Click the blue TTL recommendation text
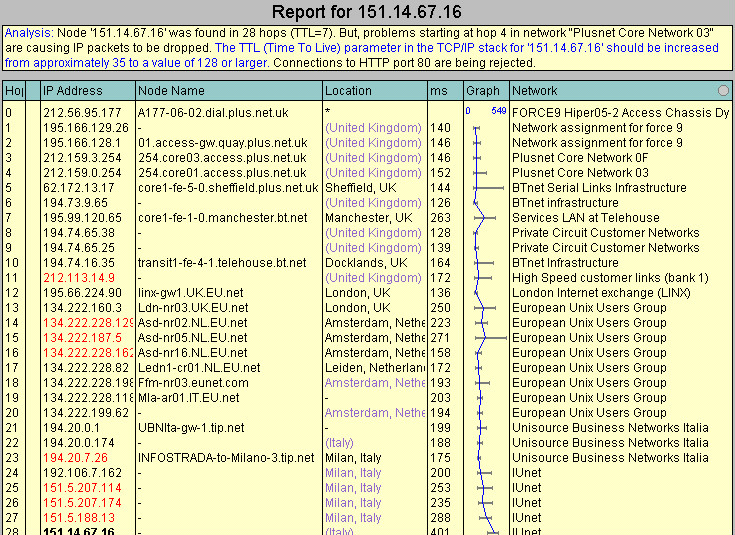The height and width of the screenshot is (535, 735). 361,55
